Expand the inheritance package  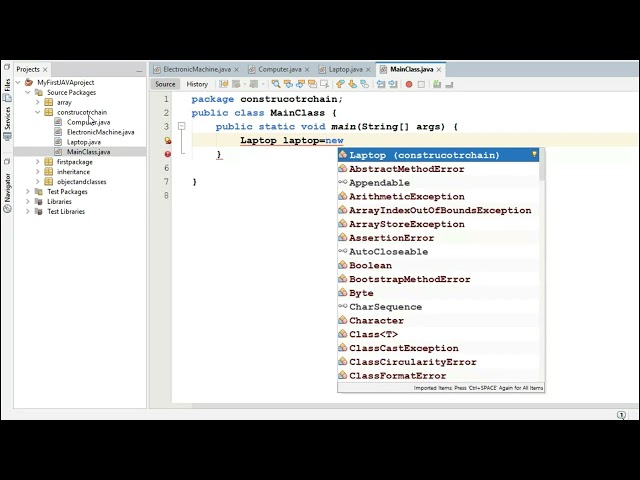pyautogui.click(x=38, y=172)
